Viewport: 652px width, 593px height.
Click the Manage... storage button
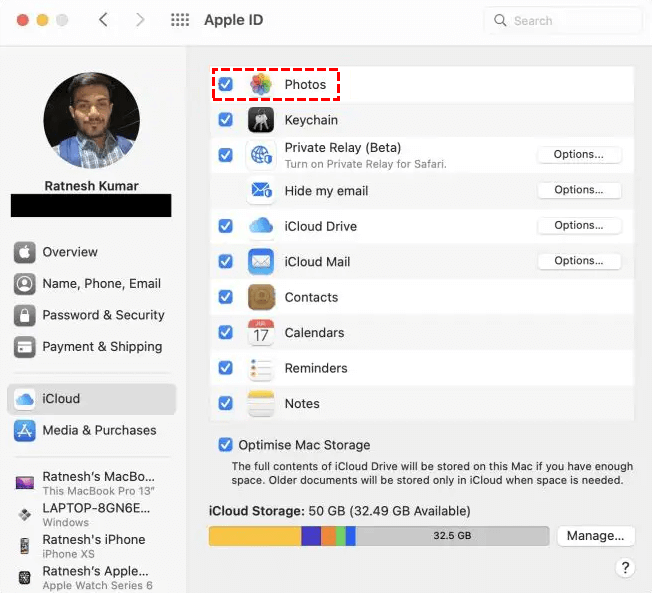tap(595, 536)
